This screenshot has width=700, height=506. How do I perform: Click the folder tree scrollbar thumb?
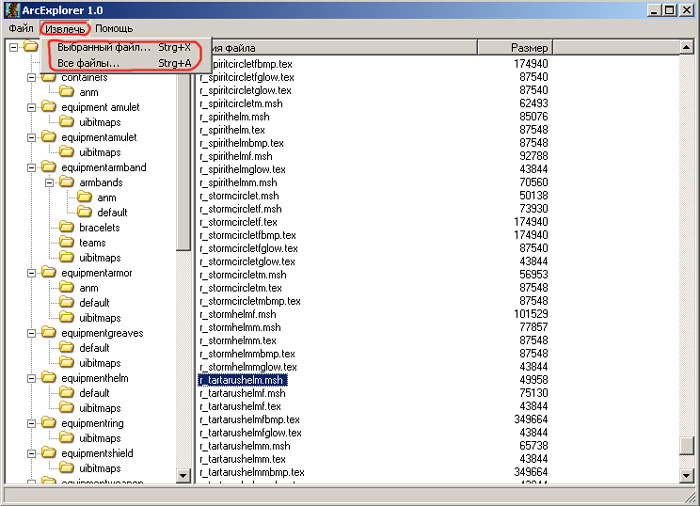[183, 162]
